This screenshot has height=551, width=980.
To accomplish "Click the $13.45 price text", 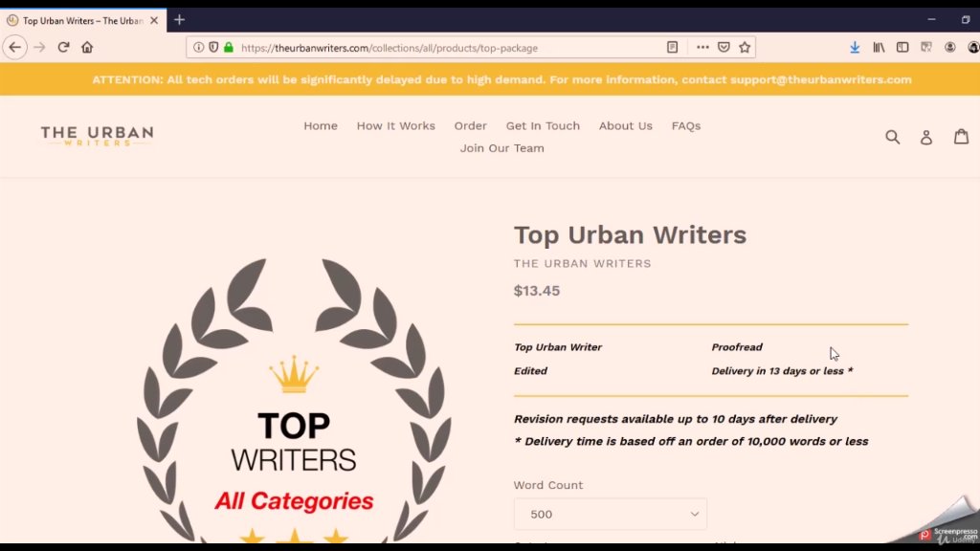I will (537, 291).
